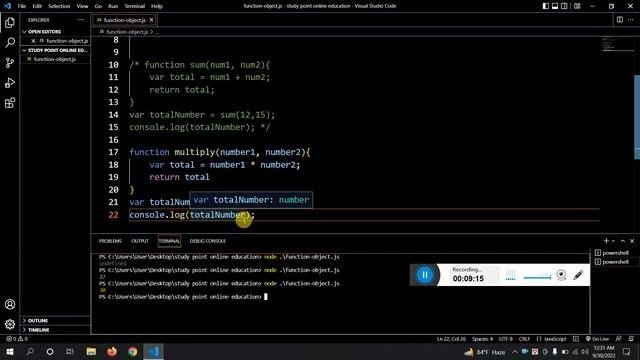This screenshot has height=360, width=640.
Task: Click the code minimap
Action: [617, 44]
